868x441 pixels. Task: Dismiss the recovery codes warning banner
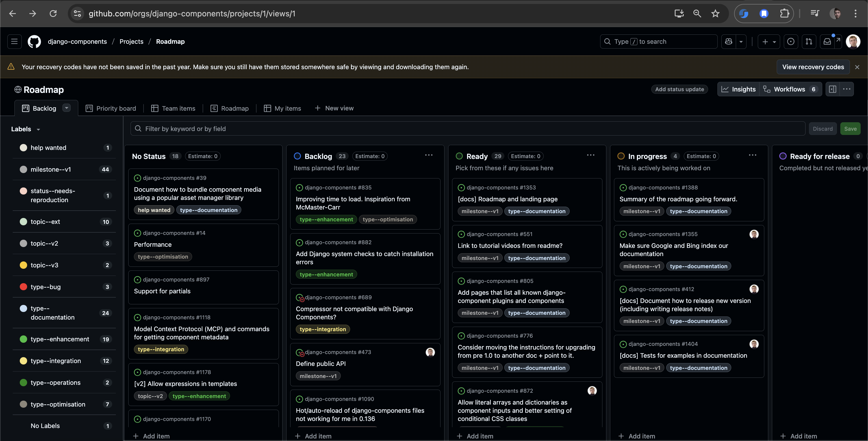(x=857, y=67)
